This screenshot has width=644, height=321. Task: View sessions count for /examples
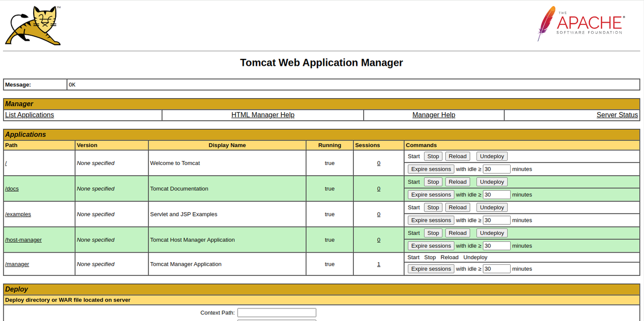pos(379,214)
